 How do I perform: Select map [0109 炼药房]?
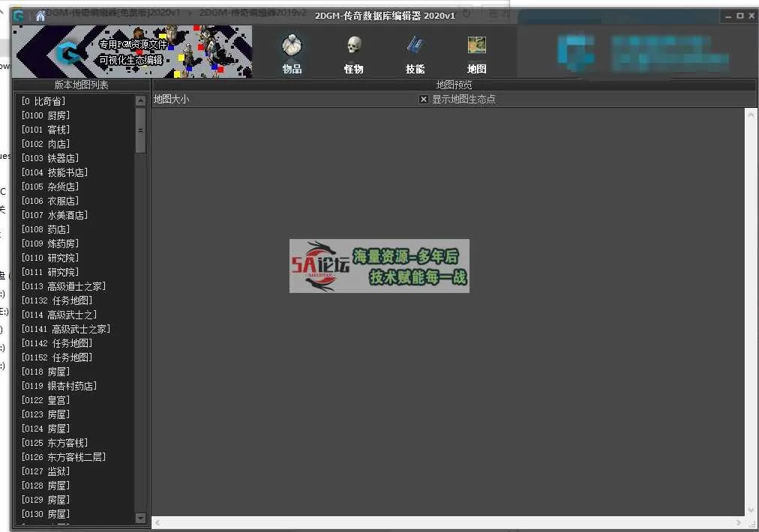point(49,244)
